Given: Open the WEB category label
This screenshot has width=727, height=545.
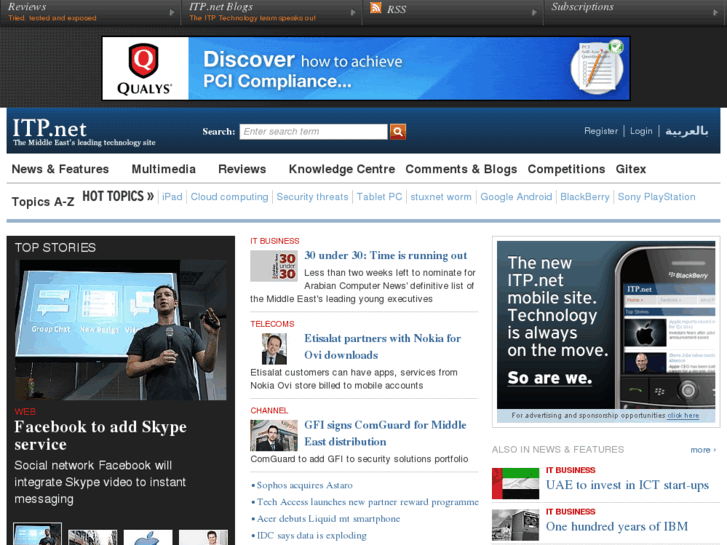Looking at the screenshot, I should (25, 411).
